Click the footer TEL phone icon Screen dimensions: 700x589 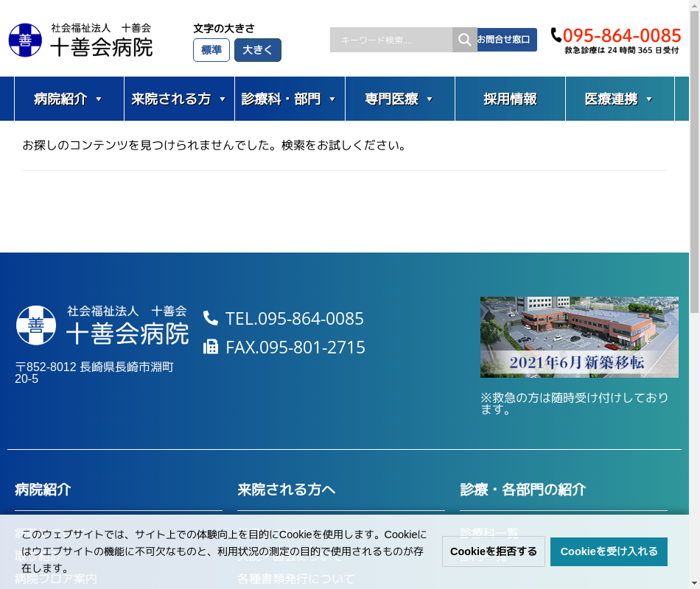211,318
